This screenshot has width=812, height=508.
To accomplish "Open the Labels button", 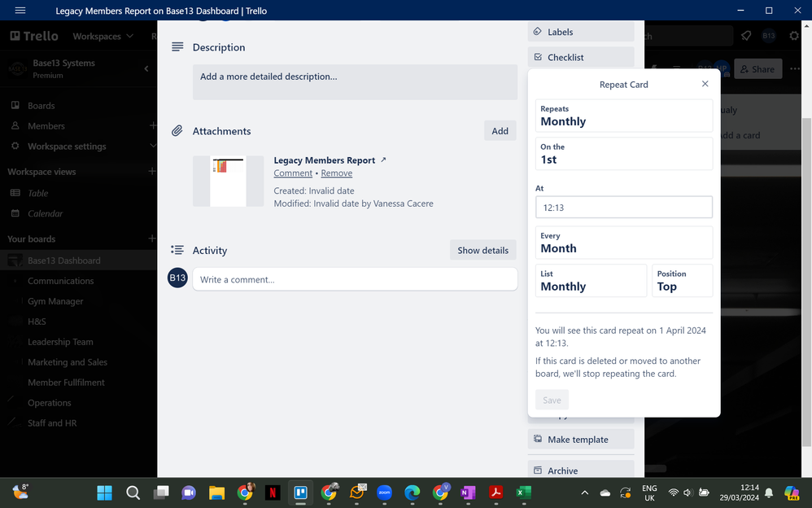I will point(580,32).
